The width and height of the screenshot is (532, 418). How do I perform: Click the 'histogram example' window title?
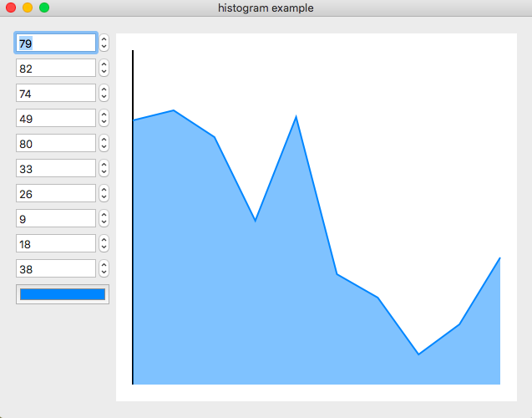point(266,8)
